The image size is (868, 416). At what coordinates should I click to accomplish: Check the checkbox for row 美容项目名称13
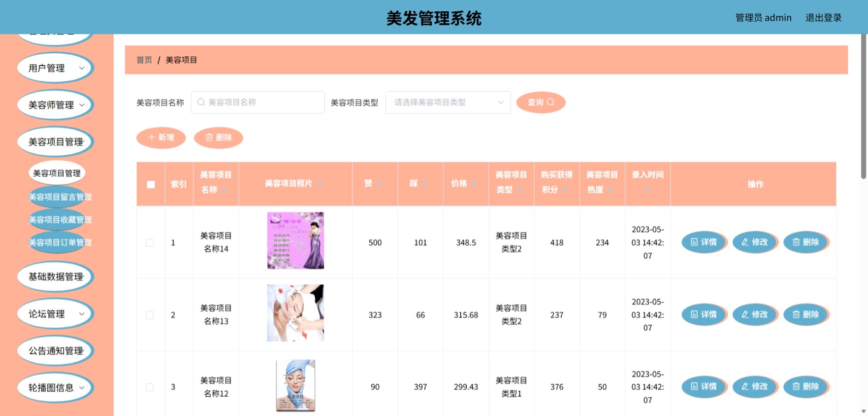pos(150,315)
